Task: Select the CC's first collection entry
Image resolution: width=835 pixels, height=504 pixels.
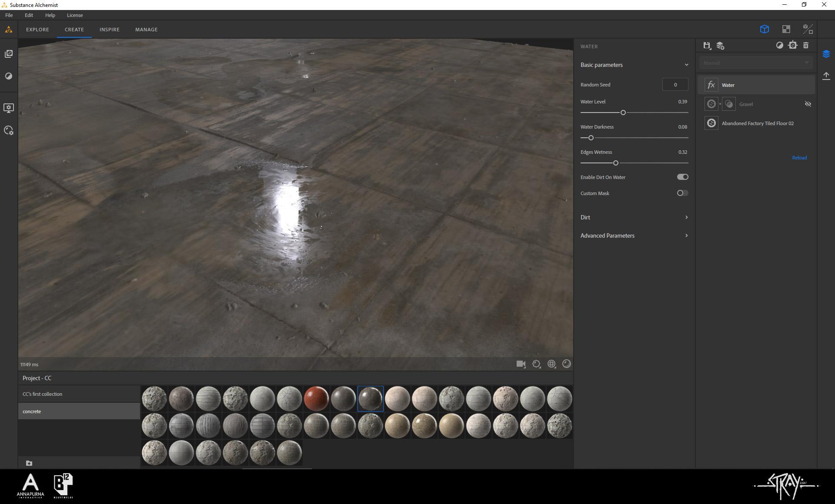Action: 43,394
